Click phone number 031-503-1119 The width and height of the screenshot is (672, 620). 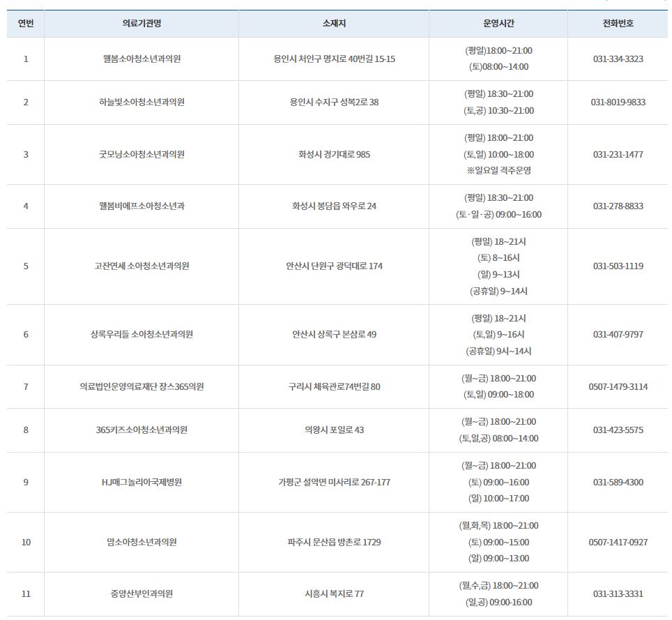(x=618, y=266)
